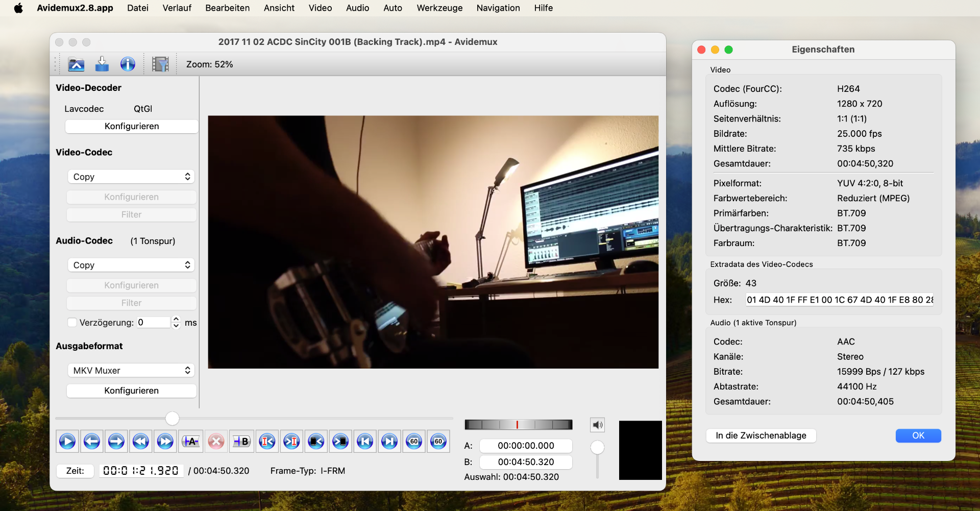Open the Video-Codec Copy dropdown

131,177
